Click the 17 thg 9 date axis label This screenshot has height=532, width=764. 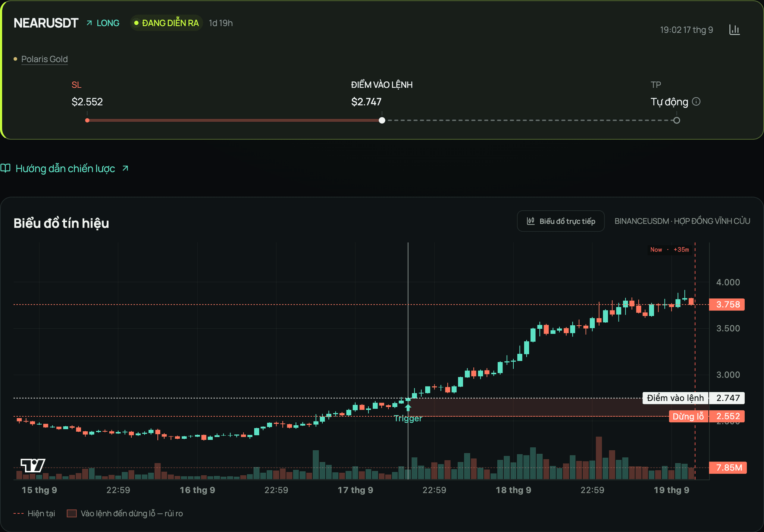(x=356, y=490)
